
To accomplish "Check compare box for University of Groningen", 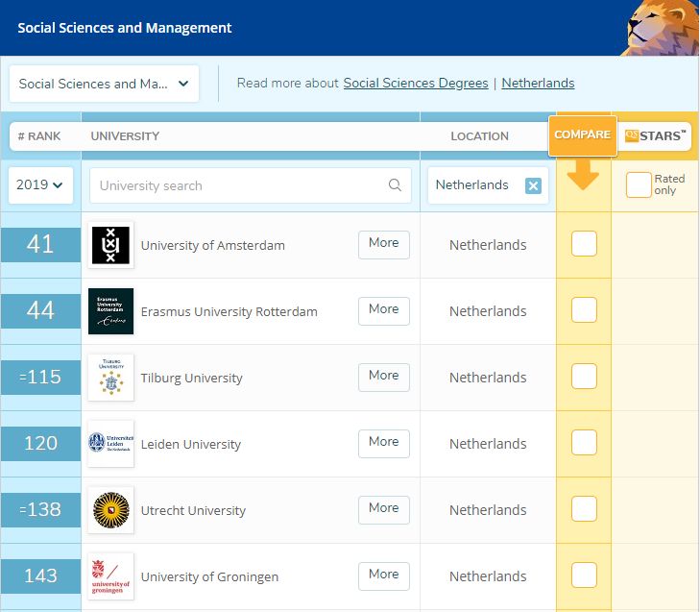I will (584, 575).
